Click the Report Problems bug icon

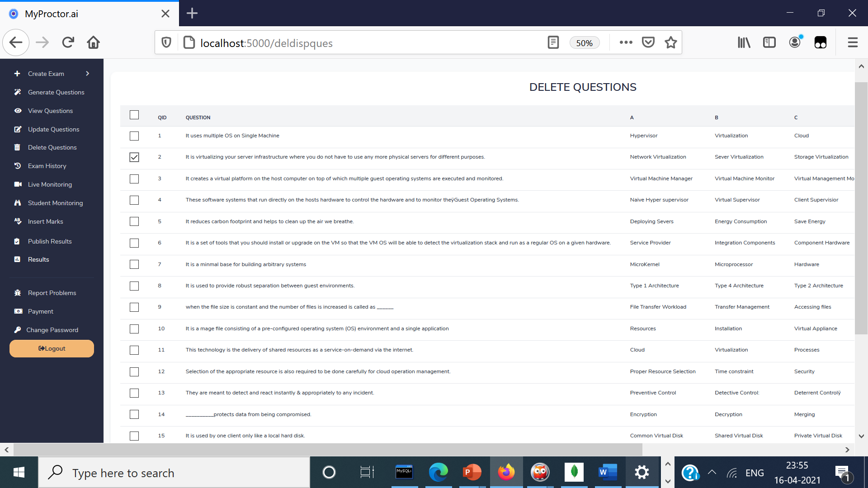[18, 293]
